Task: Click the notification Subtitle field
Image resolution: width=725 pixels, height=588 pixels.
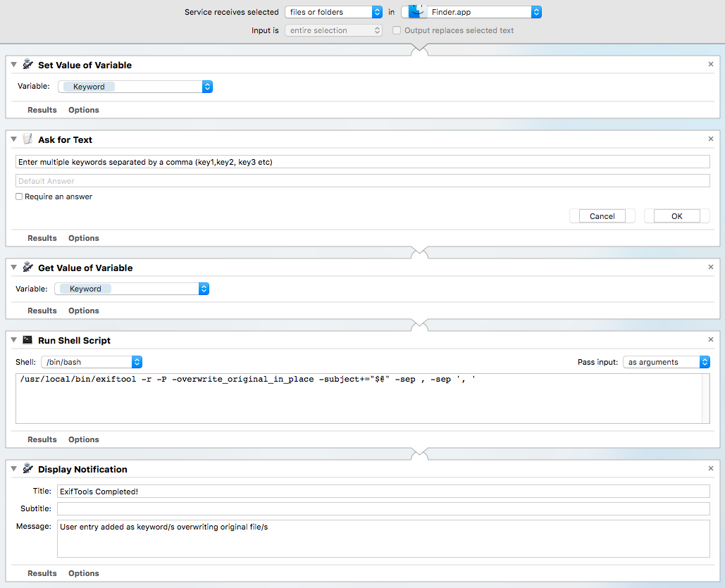Action: [383, 508]
